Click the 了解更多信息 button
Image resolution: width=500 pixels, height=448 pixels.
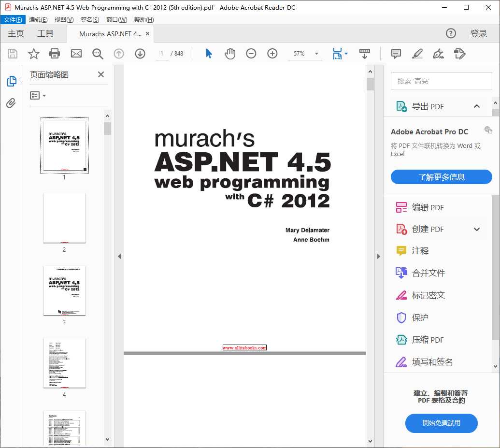(441, 177)
